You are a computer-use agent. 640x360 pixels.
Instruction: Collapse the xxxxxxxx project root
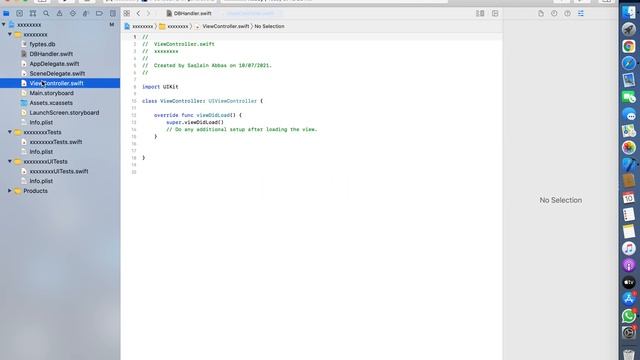pos(4,25)
